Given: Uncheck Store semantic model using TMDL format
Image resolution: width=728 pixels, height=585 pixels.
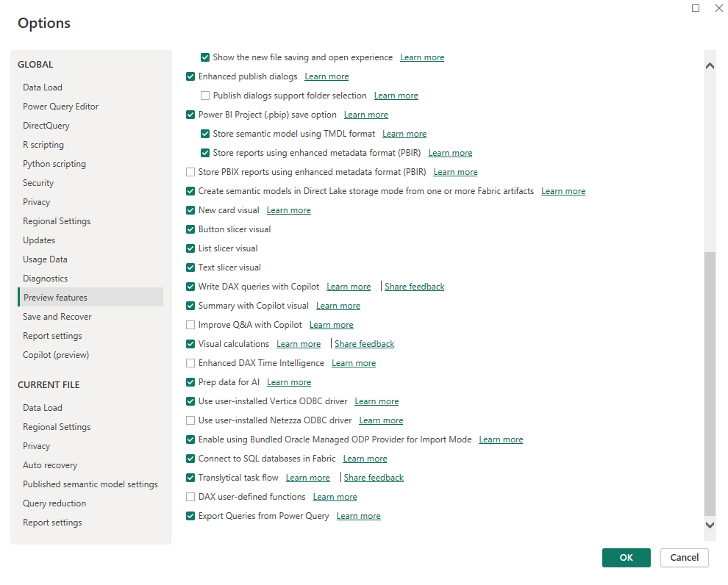Looking at the screenshot, I should (204, 134).
